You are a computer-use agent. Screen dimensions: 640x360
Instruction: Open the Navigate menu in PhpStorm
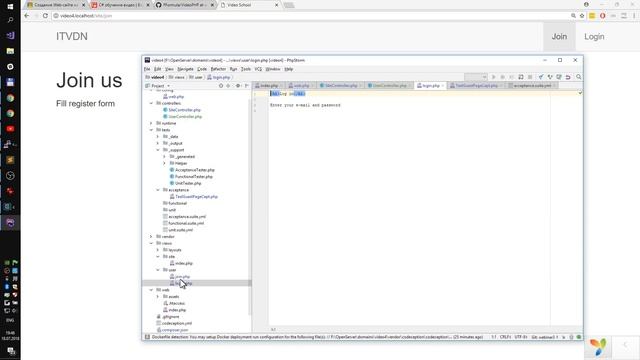[x=185, y=69]
